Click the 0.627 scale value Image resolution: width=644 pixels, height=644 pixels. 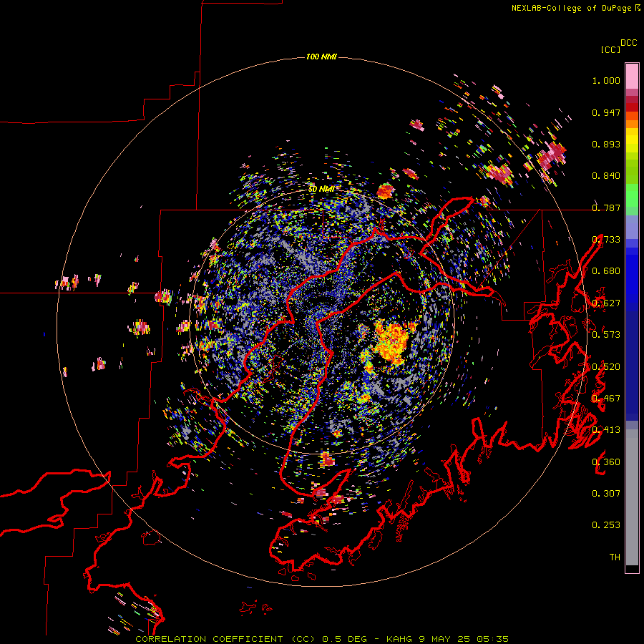(x=606, y=303)
